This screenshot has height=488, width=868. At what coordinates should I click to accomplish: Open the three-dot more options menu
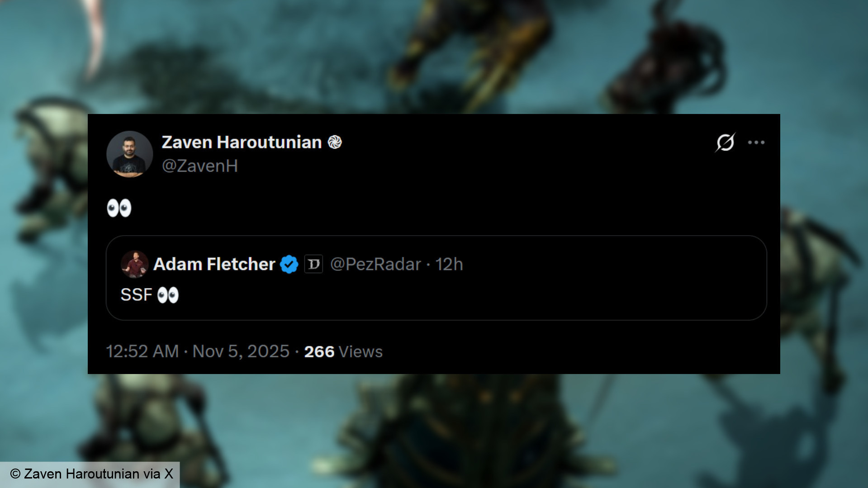tap(756, 142)
